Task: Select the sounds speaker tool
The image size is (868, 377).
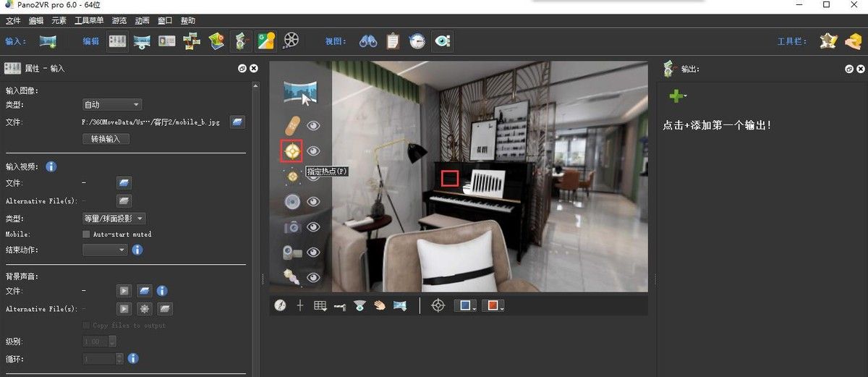Action: 292,201
